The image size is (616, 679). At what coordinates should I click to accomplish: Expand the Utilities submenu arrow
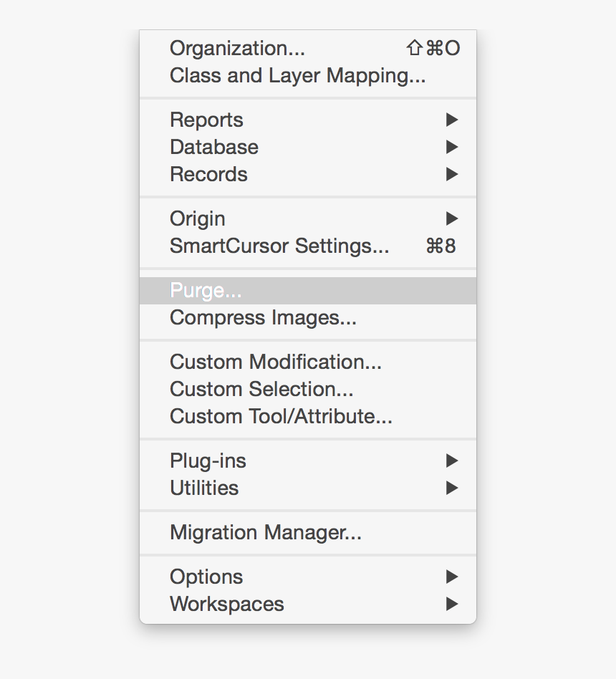pyautogui.click(x=452, y=488)
